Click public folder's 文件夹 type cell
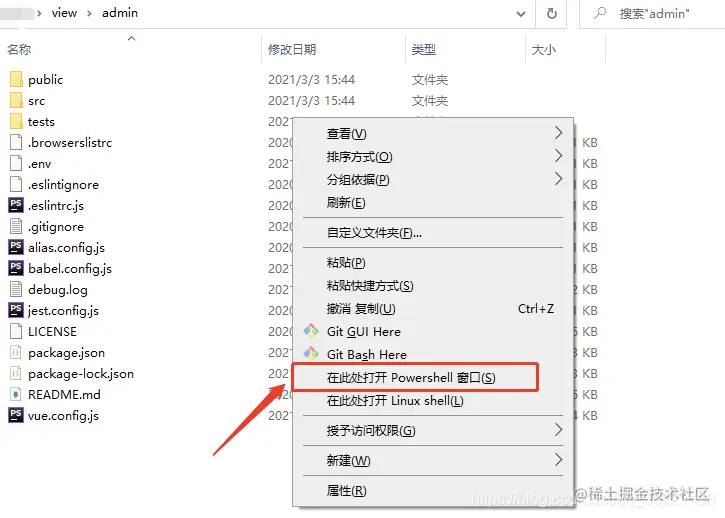The image size is (725, 518). (430, 80)
